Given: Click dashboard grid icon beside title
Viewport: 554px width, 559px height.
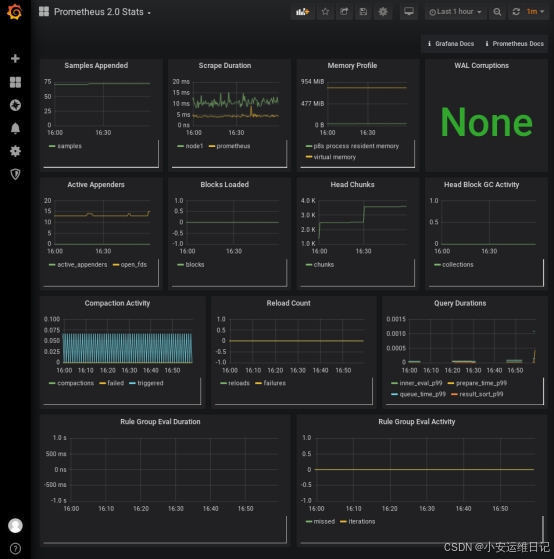Looking at the screenshot, I should click(x=44, y=11).
